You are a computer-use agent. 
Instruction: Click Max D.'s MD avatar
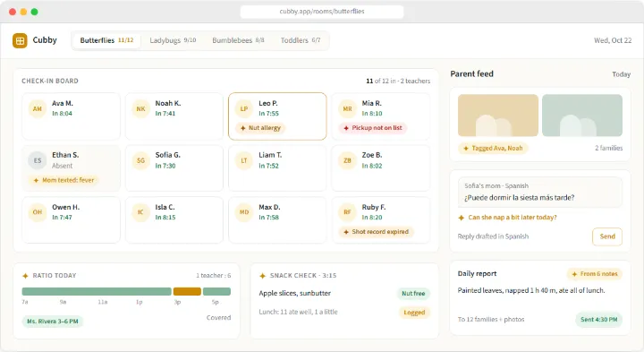244,212
